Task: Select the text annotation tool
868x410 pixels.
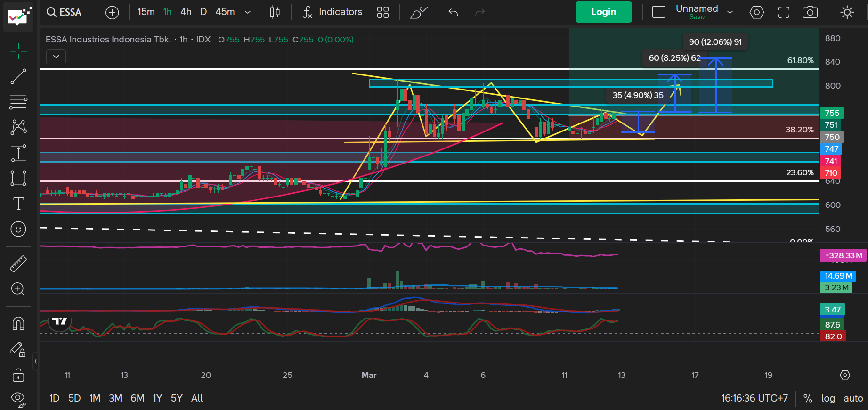Action: tap(18, 204)
